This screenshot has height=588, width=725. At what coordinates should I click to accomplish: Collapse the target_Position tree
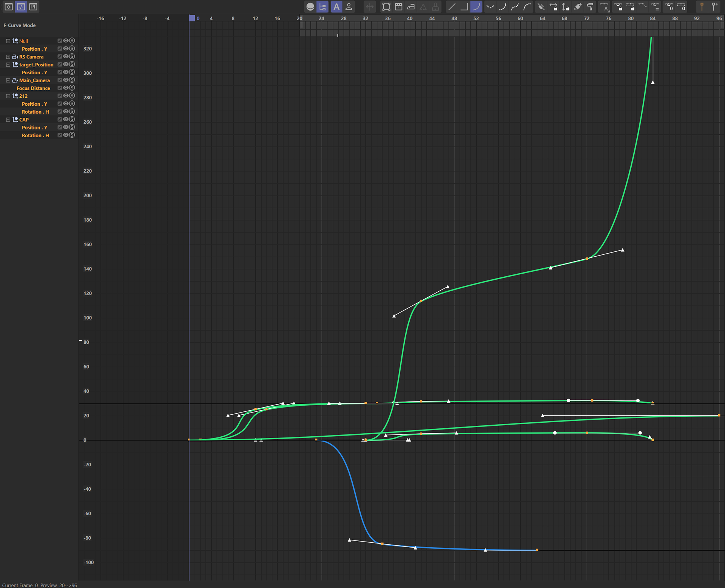(8, 65)
